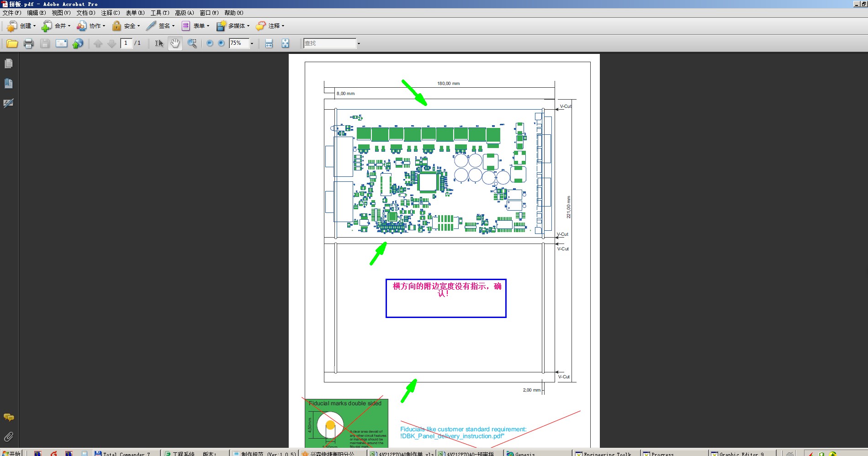This screenshot has width=868, height=456.
Task: Click the zoom out minus icon
Action: click(x=210, y=43)
